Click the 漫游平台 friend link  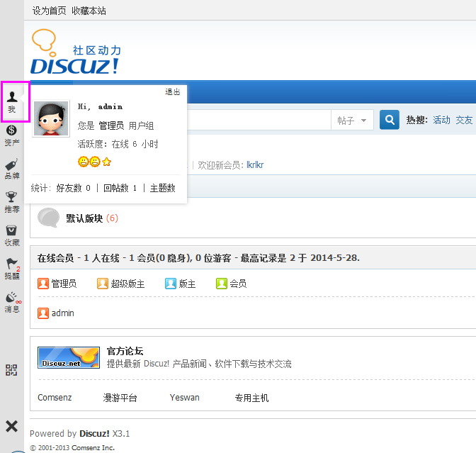click(x=120, y=398)
